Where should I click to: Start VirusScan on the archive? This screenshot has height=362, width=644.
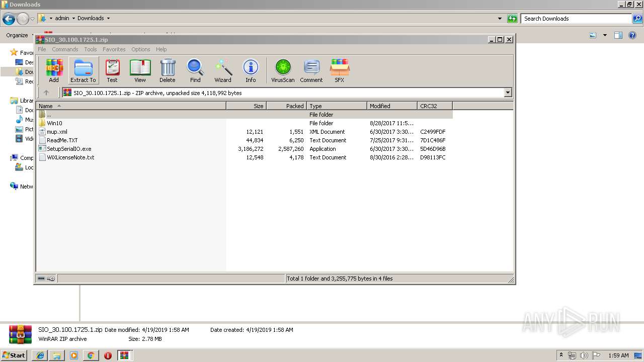(x=283, y=70)
